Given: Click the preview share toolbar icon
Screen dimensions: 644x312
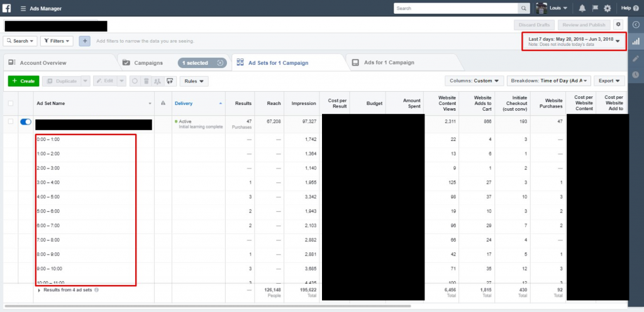Looking at the screenshot, I should [169, 81].
